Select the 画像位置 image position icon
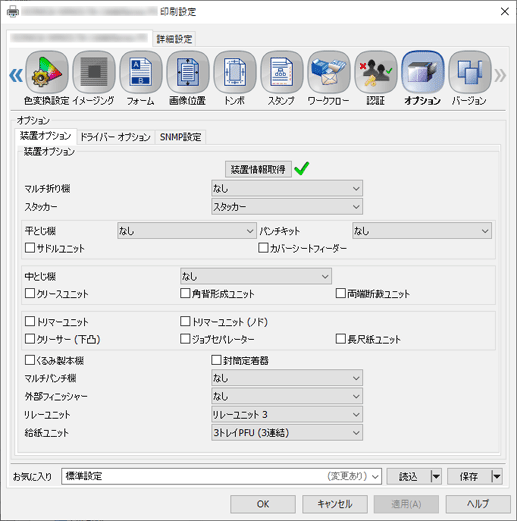 [x=188, y=72]
